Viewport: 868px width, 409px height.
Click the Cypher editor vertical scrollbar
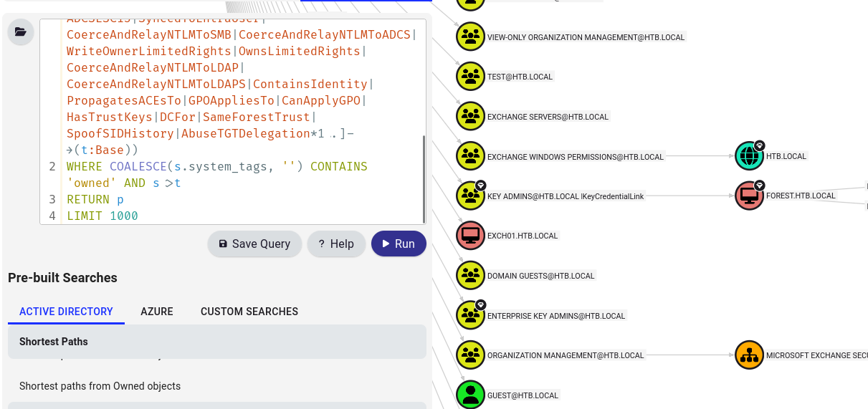pyautogui.click(x=423, y=179)
